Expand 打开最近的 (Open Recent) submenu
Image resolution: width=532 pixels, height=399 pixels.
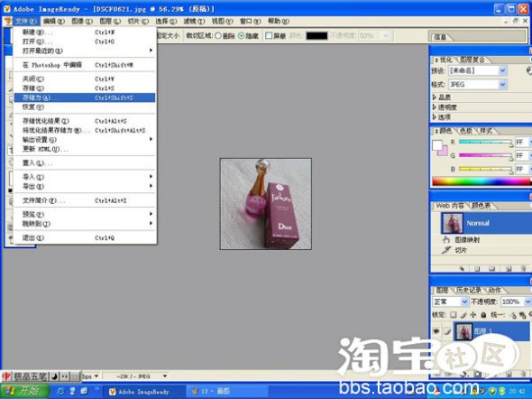[x=85, y=51]
